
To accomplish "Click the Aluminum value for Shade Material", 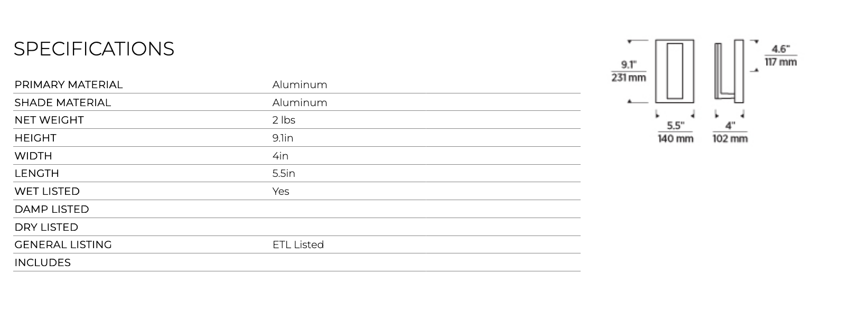I will (300, 103).
